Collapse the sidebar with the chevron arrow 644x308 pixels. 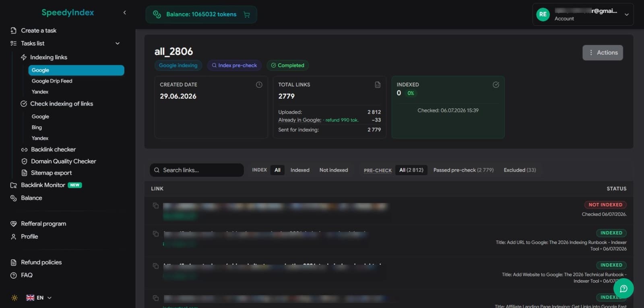[x=124, y=12]
